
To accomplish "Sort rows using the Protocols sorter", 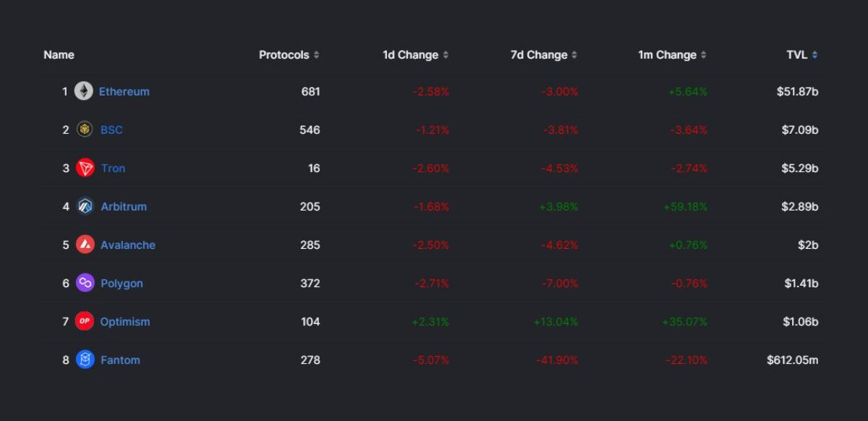I will point(316,54).
